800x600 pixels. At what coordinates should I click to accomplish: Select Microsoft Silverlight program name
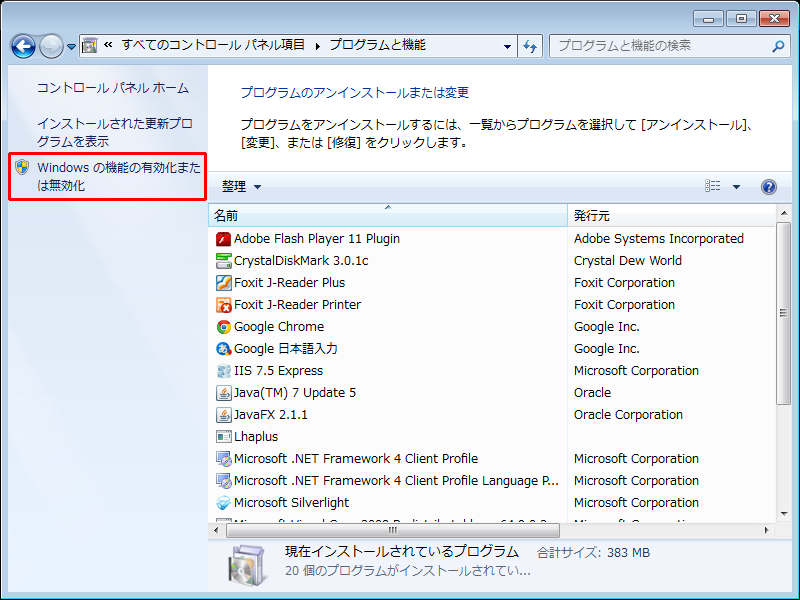(291, 502)
